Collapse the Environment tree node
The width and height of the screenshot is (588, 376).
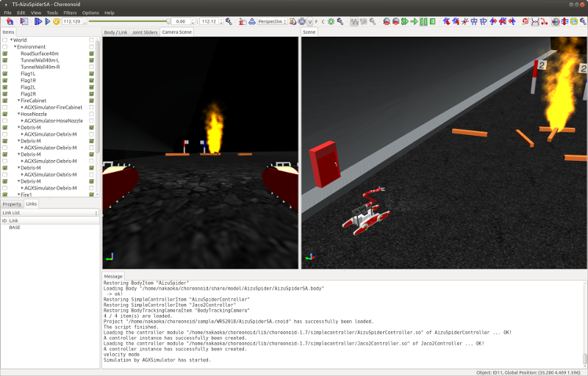tap(15, 47)
